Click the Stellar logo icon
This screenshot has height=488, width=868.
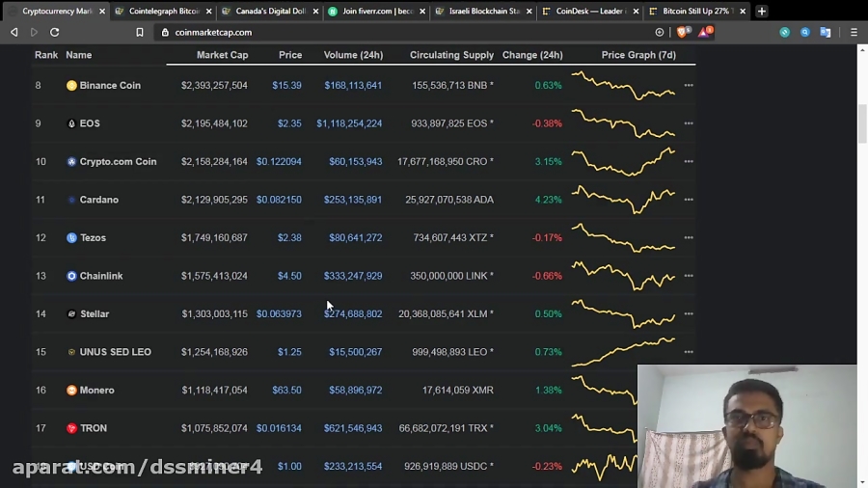pos(71,313)
